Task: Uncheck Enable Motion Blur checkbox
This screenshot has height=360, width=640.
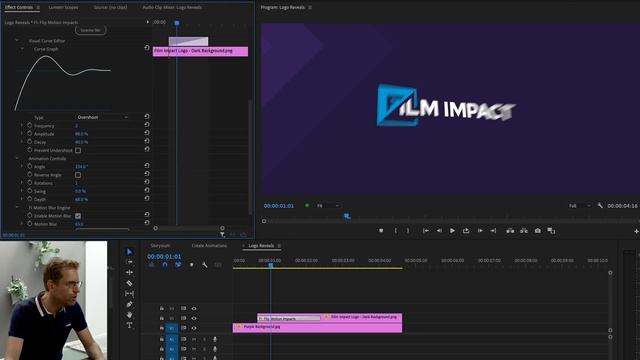Action: coord(78,216)
